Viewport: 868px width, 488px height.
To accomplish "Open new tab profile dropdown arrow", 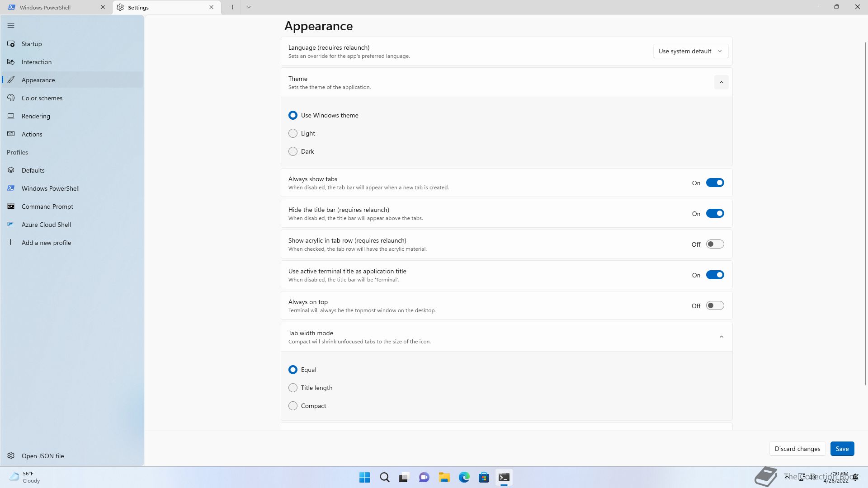I will (248, 7).
